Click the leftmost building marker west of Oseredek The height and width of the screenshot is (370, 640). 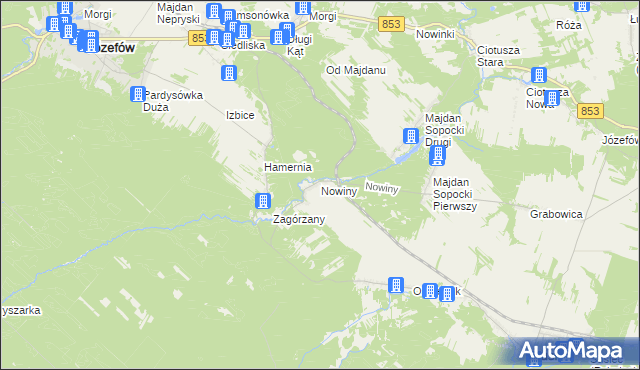(396, 285)
